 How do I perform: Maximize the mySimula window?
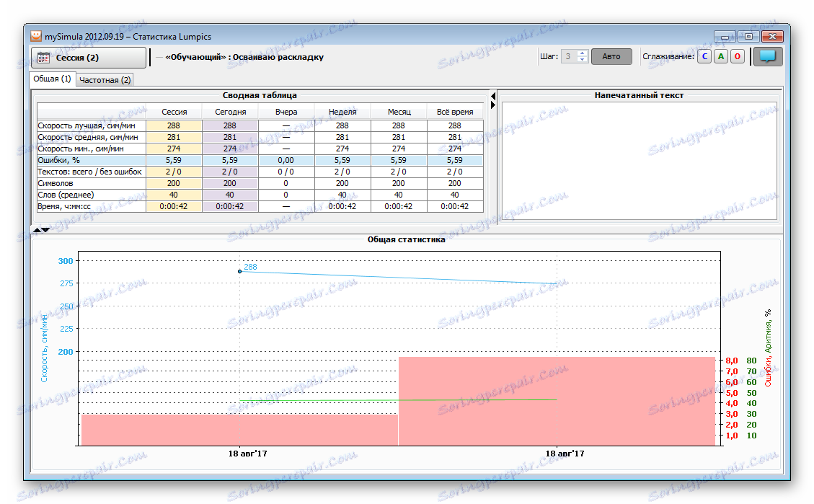748,36
